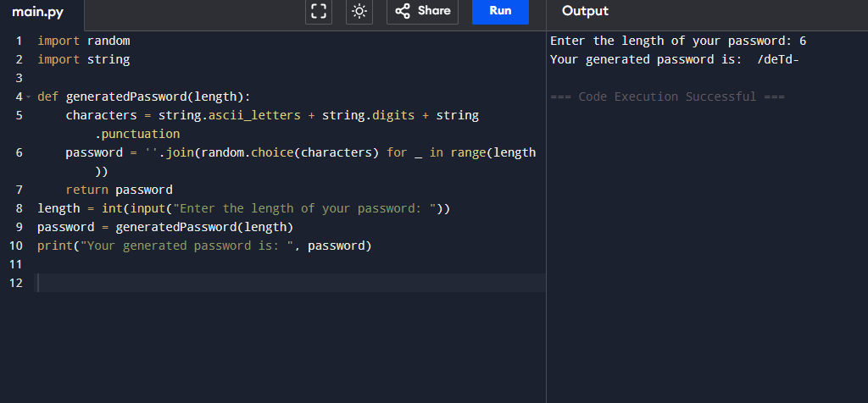Open the Output panel header
Image resolution: width=868 pixels, height=403 pixels.
tap(585, 11)
